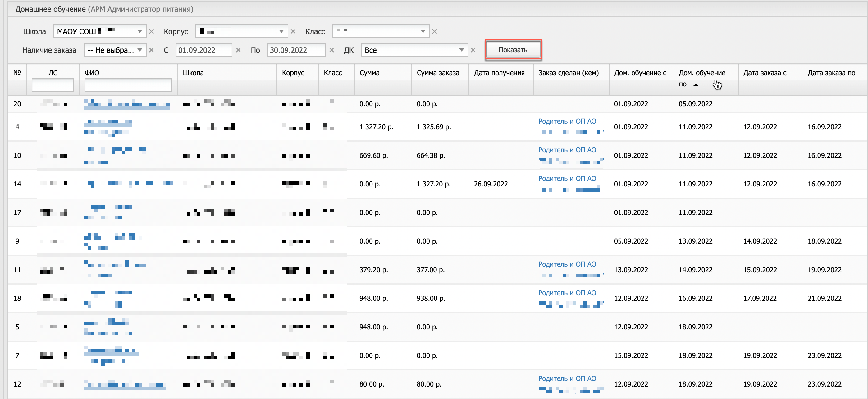The height and width of the screenshot is (399, 868).
Task: Clear the Наличие заказа filter with X
Action: (151, 50)
